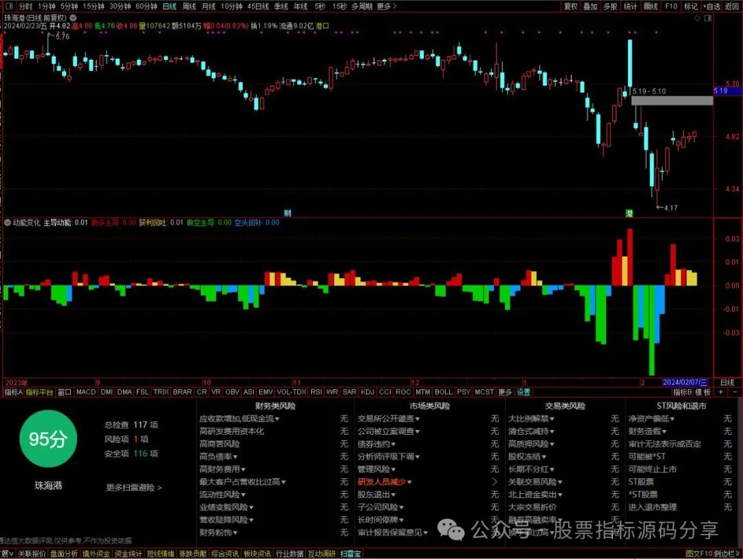The width and height of the screenshot is (743, 560).
Task: Click the gray 5.19-5.10 gap zone bar
Action: [x=672, y=100]
